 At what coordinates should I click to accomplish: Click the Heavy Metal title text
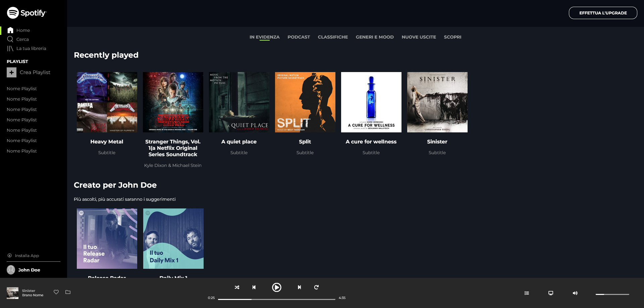click(107, 142)
